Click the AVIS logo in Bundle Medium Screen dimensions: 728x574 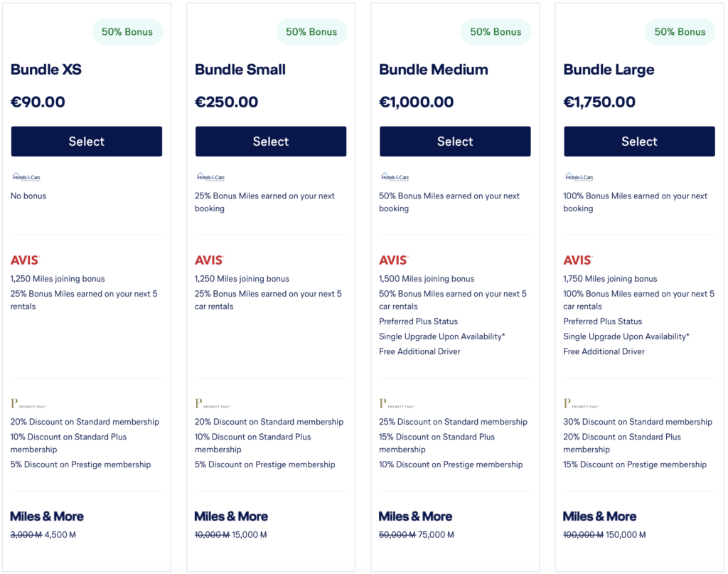(394, 260)
